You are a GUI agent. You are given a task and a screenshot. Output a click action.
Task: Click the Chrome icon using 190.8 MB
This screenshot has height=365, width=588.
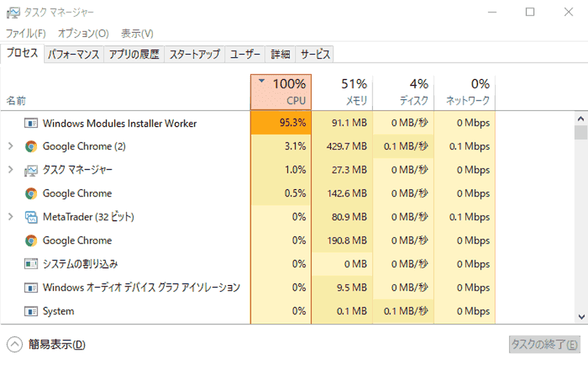pos(31,240)
